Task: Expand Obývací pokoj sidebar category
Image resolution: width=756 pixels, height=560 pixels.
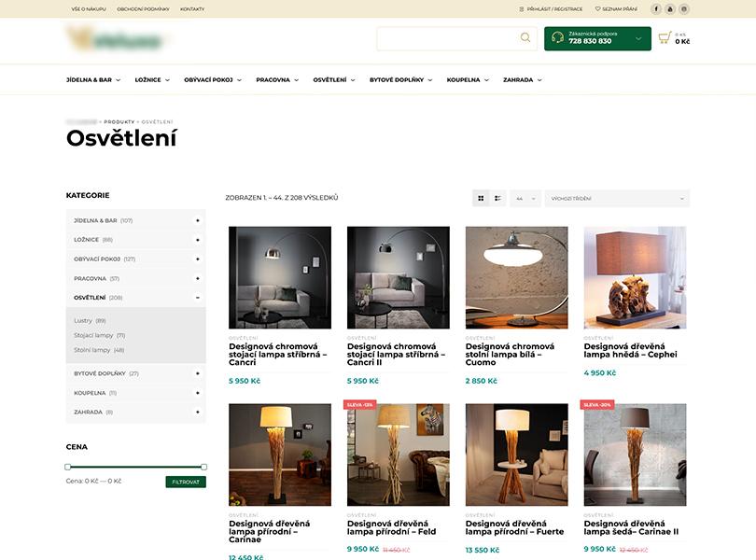Action: (x=197, y=259)
